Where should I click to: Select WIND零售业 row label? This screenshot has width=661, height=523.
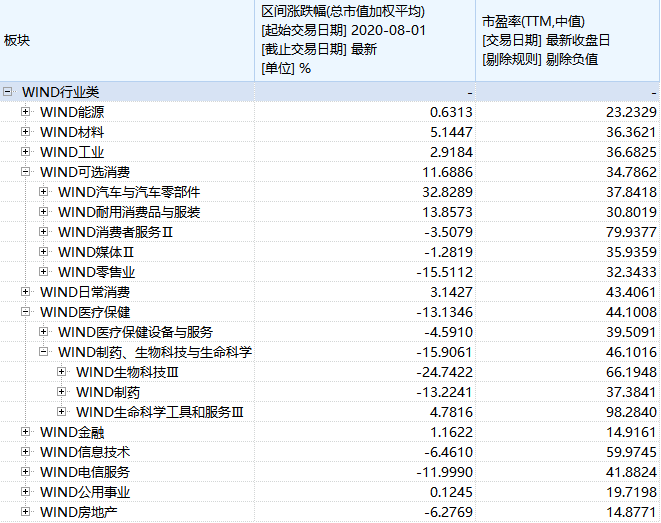(x=97, y=272)
